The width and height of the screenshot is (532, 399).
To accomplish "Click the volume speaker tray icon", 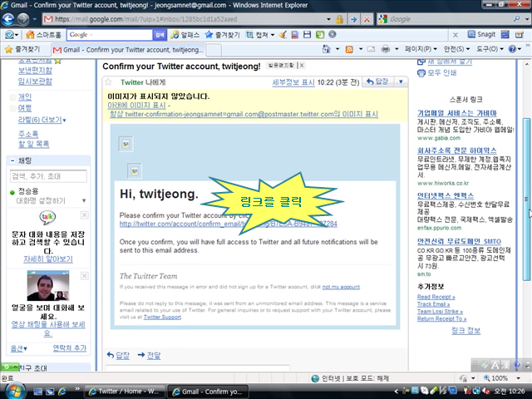I will point(486,392).
